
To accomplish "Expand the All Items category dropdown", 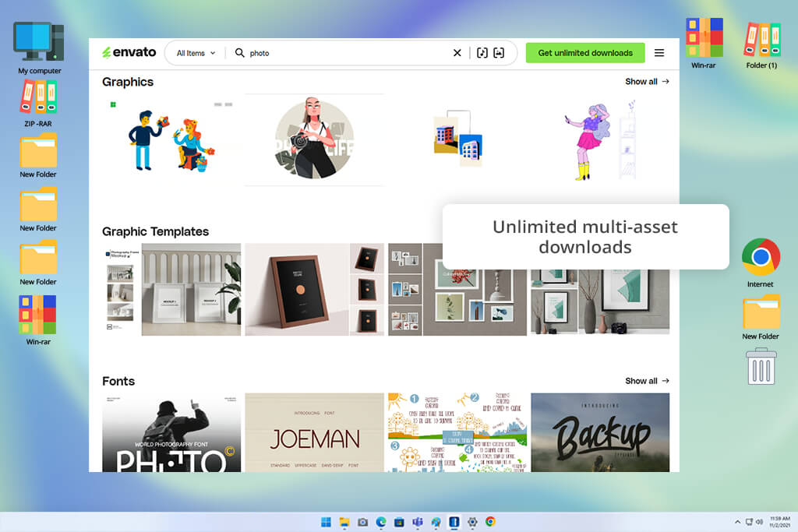I will tap(196, 53).
